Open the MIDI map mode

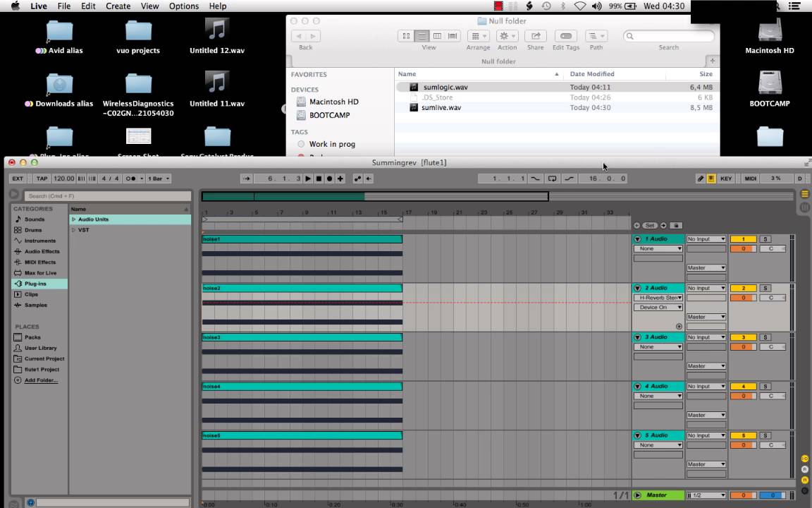click(x=751, y=179)
